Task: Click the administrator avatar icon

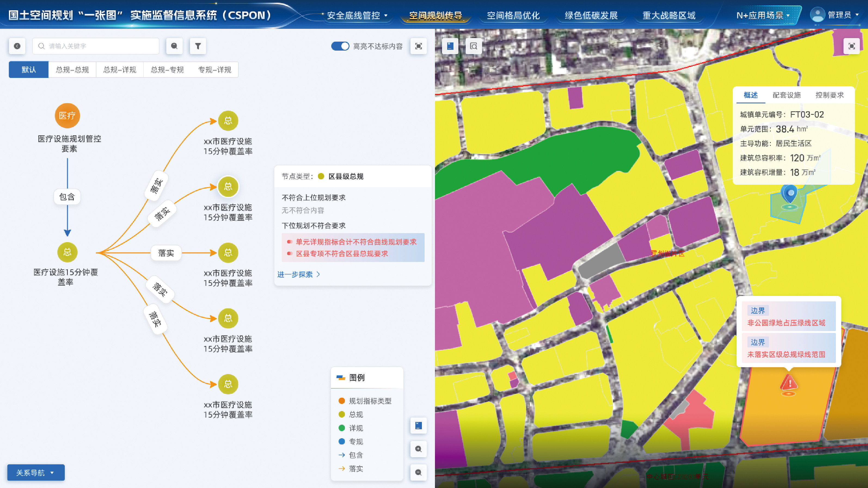Action: (817, 15)
